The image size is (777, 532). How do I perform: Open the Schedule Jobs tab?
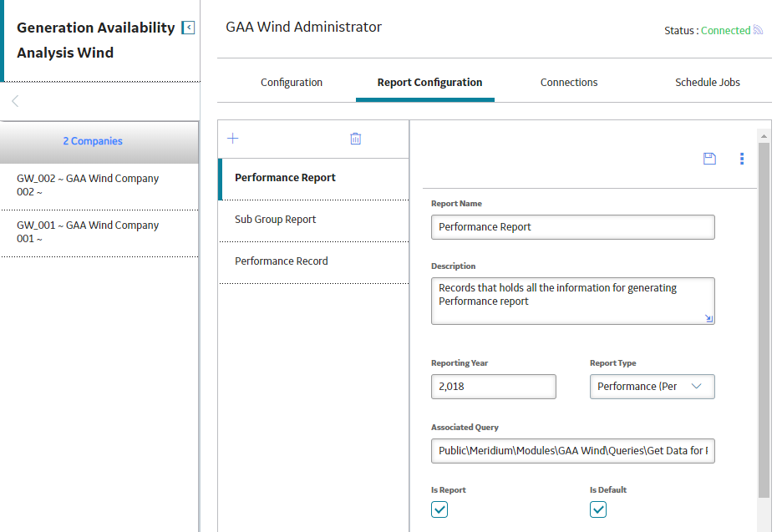(707, 82)
